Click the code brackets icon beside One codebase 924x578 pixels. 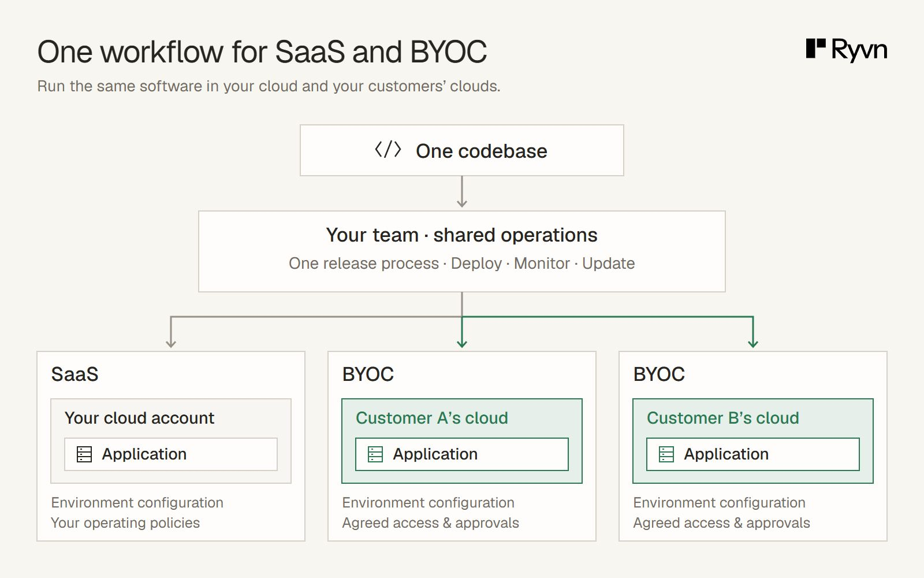[x=388, y=150]
